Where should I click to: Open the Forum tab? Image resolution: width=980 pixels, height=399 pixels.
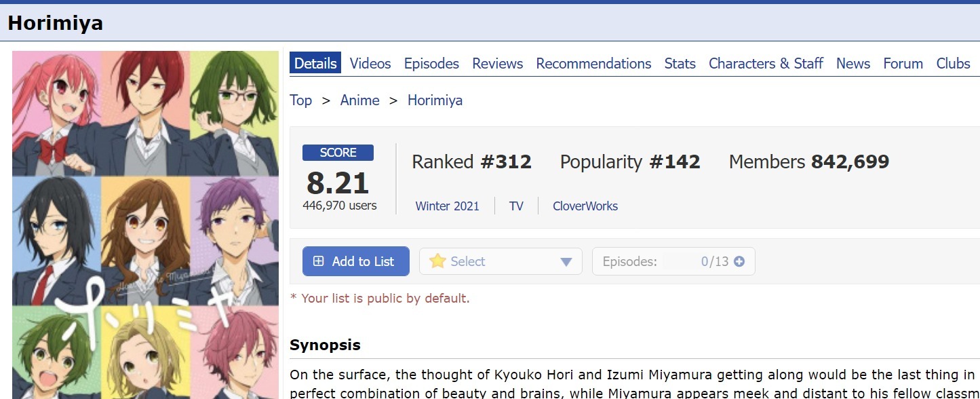pos(903,64)
